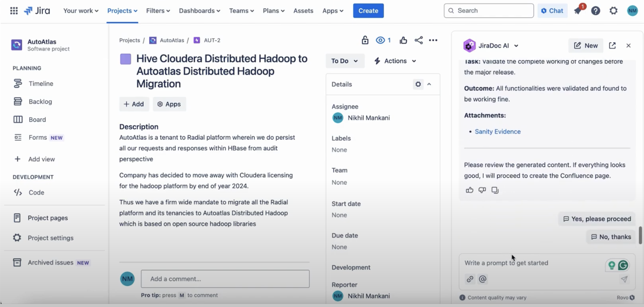
Task: Open the help question mark icon
Action: tap(595, 11)
